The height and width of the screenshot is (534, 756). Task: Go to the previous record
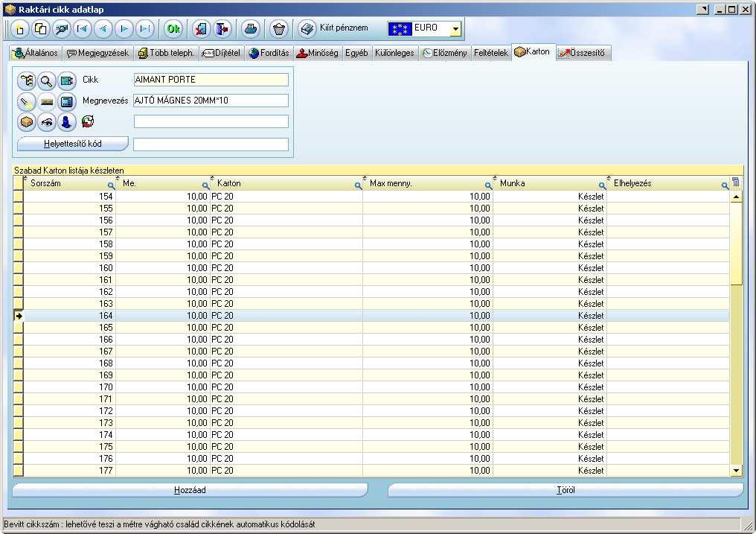coord(103,30)
